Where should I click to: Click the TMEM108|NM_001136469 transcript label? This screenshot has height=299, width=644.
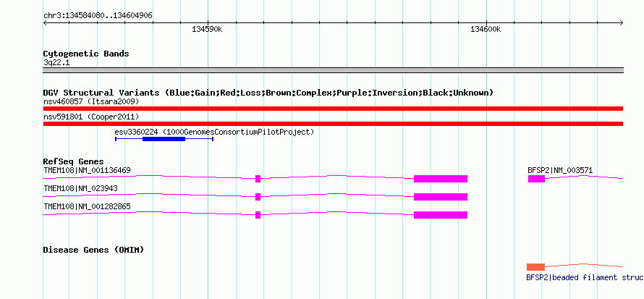(87, 170)
